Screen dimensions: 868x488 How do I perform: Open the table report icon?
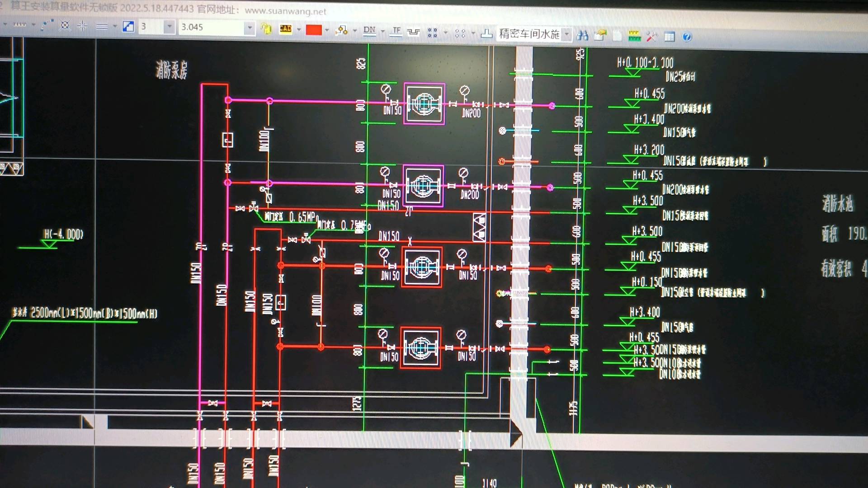click(x=670, y=37)
